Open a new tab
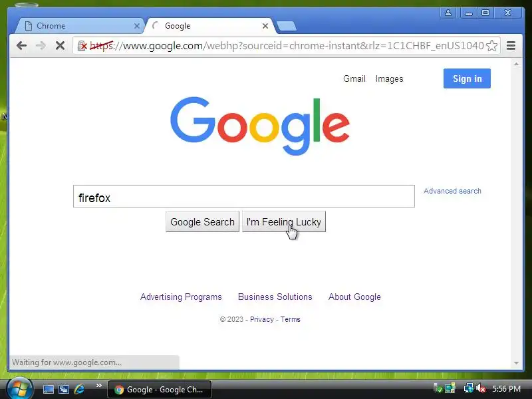532x399 pixels. point(287,26)
